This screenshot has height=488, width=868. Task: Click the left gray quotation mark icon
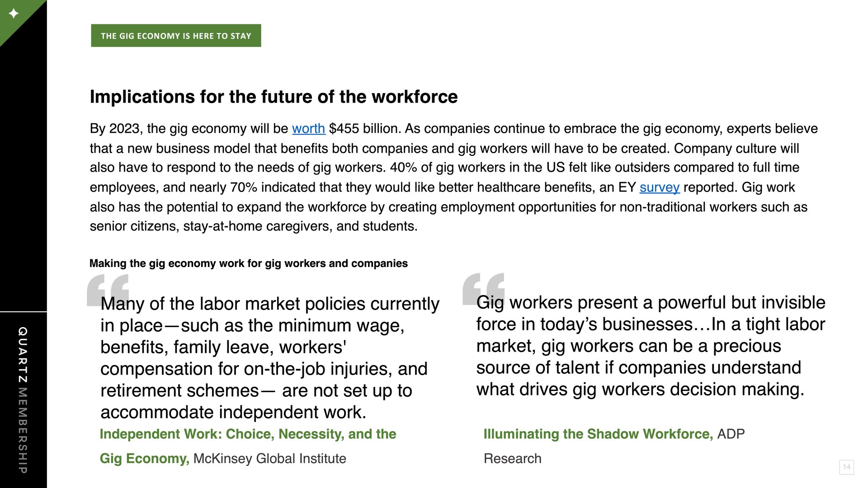click(x=108, y=289)
